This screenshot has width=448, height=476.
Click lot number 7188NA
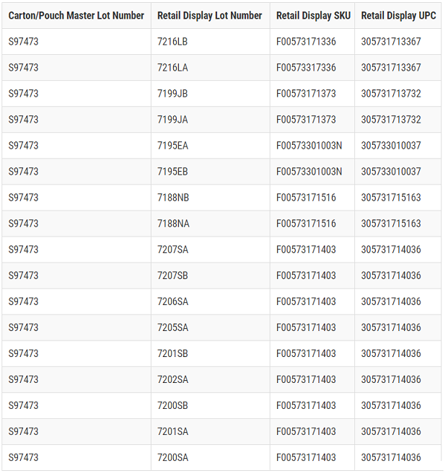173,224
